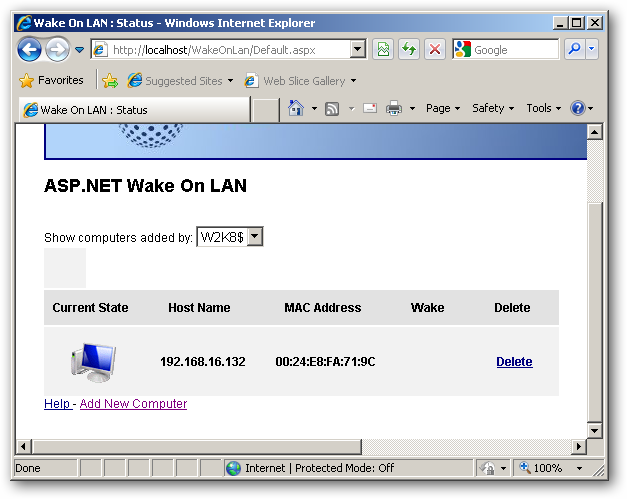
Task: Click the Wake column header
Action: (x=427, y=307)
